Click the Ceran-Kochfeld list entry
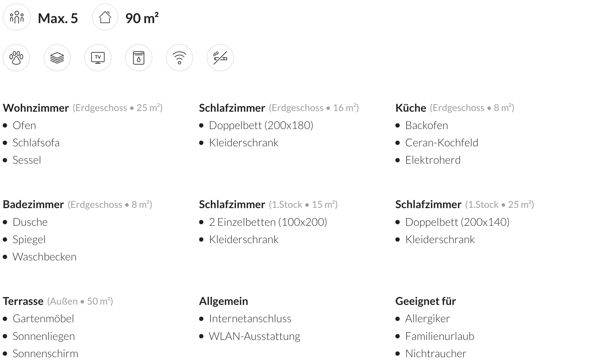 click(442, 143)
